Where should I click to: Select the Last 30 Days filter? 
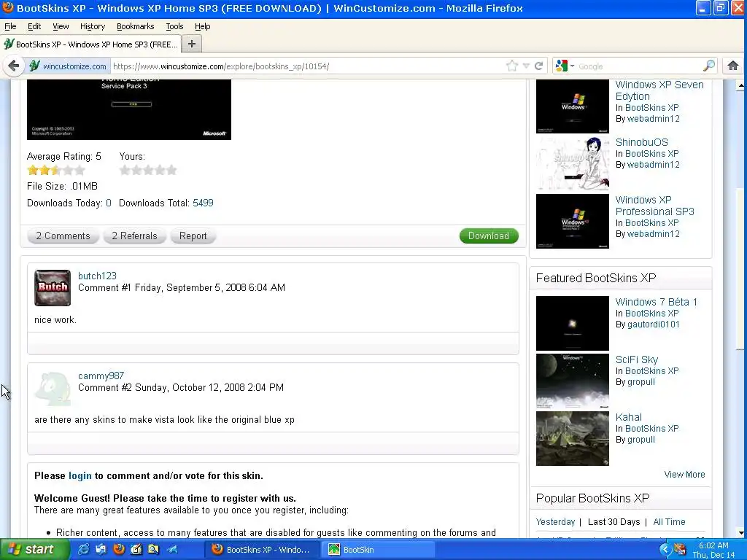(614, 522)
